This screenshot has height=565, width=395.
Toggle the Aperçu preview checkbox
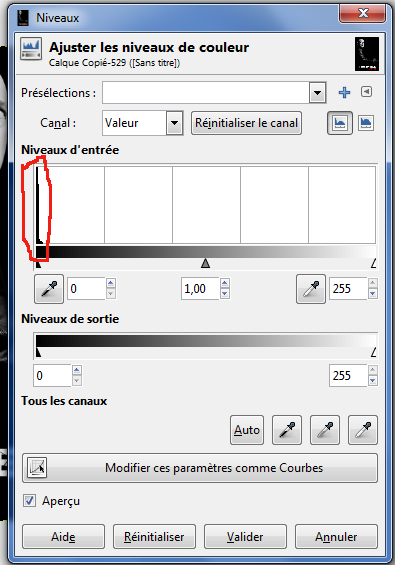click(x=29, y=501)
